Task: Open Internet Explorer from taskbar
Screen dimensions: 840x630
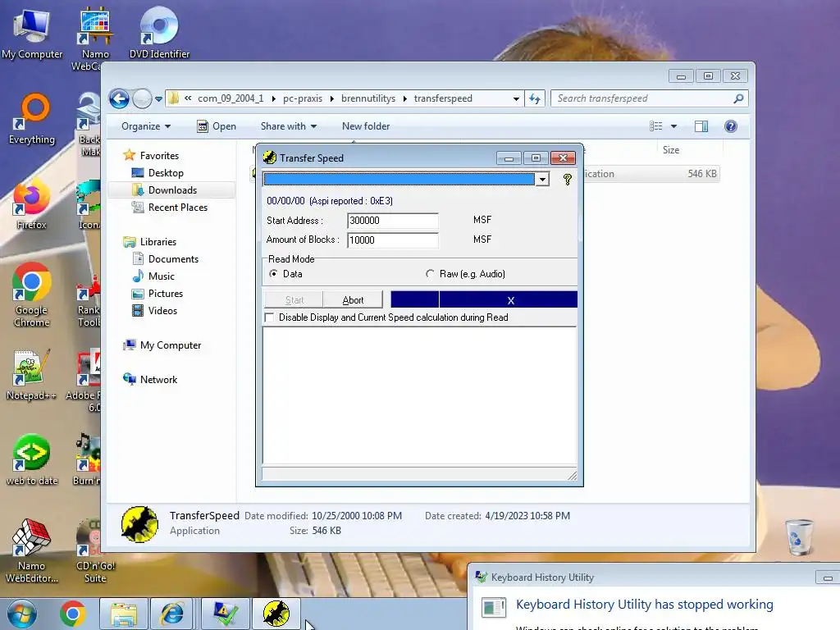Action: click(172, 614)
